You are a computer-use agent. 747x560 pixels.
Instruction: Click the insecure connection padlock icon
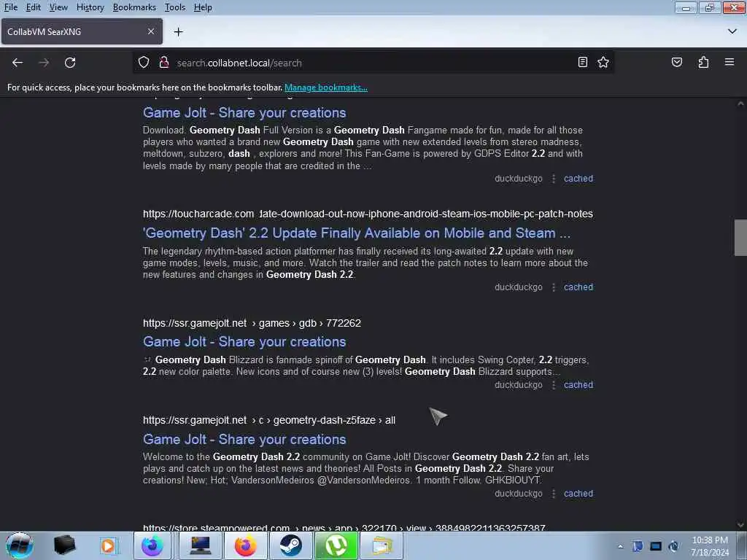(x=164, y=63)
